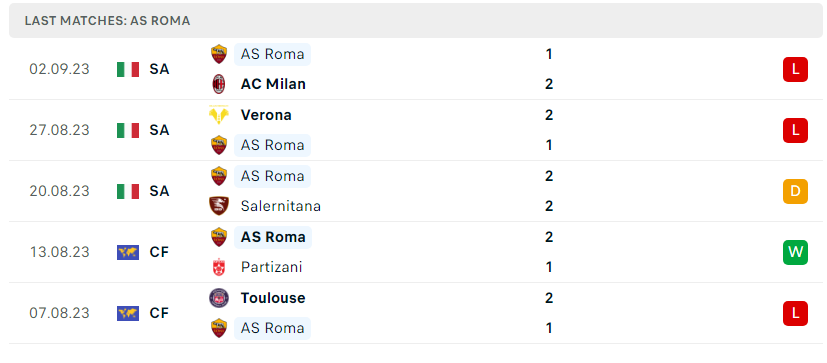
Task: Click AS Roma crest in 02.09.23 match
Action: coord(218,54)
